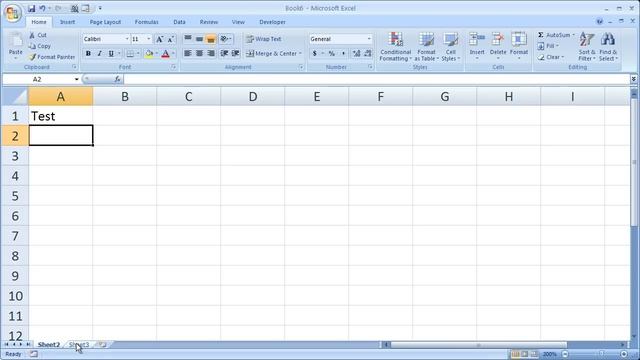Switch to the Insert tab

click(67, 22)
